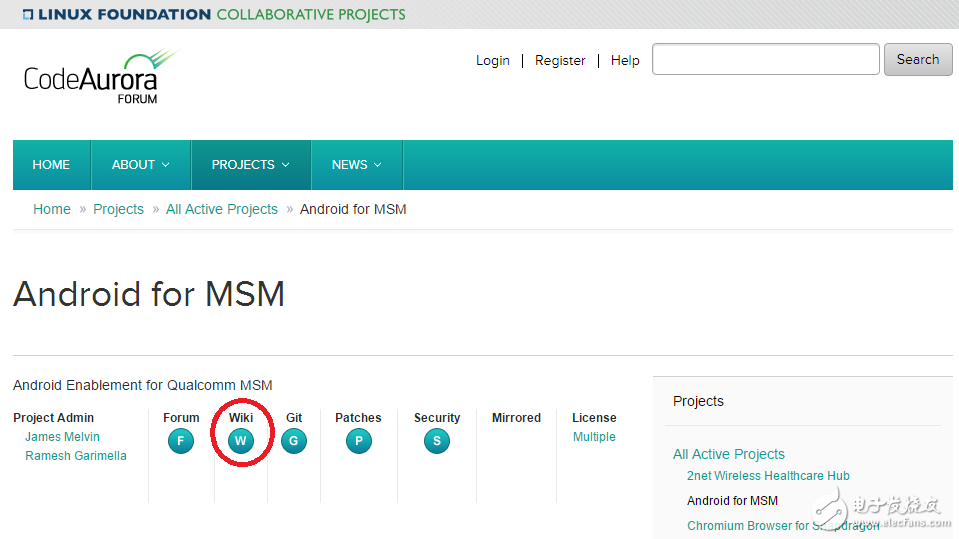Open the Help link
Viewport: 959px width, 539px height.
point(625,61)
